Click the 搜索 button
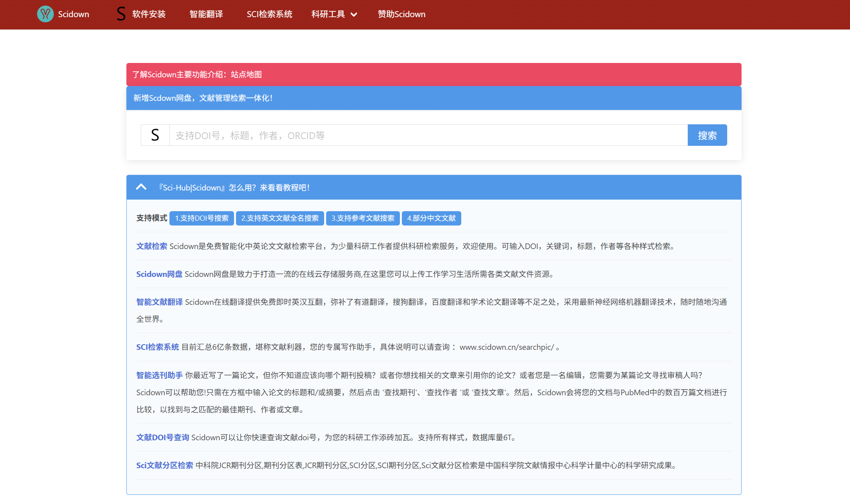The width and height of the screenshot is (850, 504). 707,135
